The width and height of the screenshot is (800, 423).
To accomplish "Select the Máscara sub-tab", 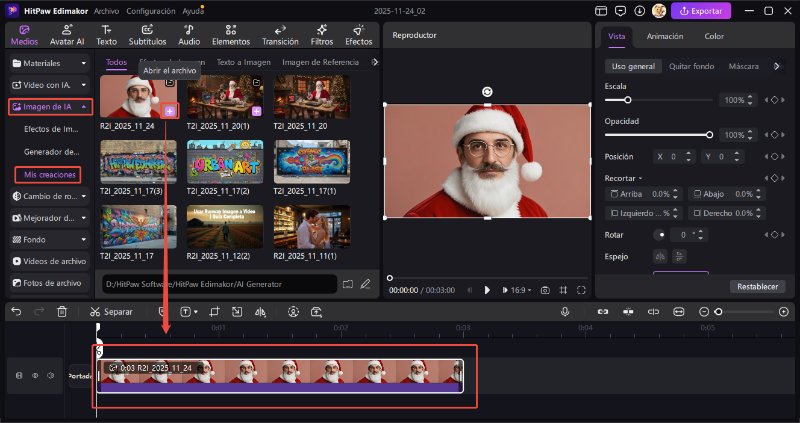I will click(743, 66).
